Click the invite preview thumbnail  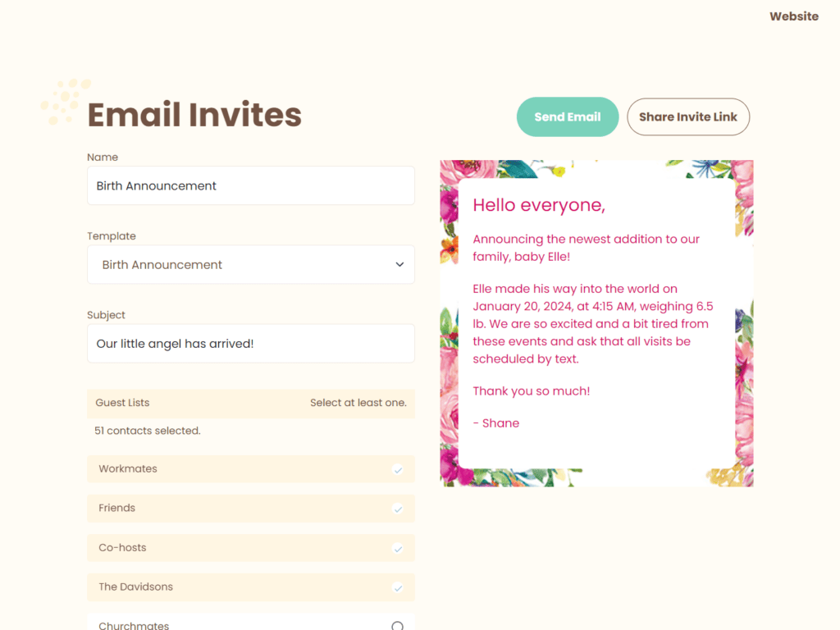coord(596,323)
